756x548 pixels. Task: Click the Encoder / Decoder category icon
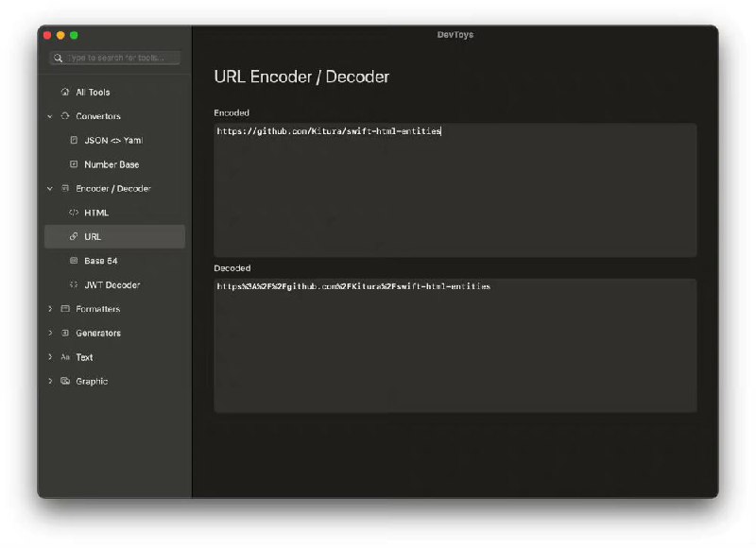pyautogui.click(x=65, y=188)
